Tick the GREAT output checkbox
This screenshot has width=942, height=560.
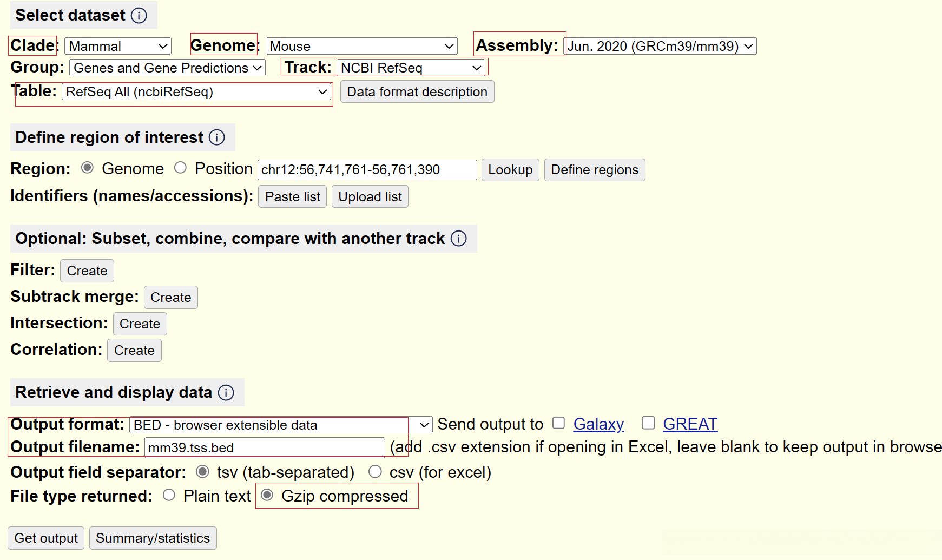click(x=648, y=423)
